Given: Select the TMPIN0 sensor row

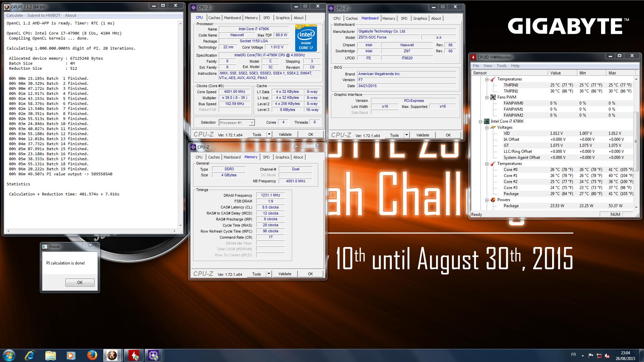Looking at the screenshot, I should [552, 85].
